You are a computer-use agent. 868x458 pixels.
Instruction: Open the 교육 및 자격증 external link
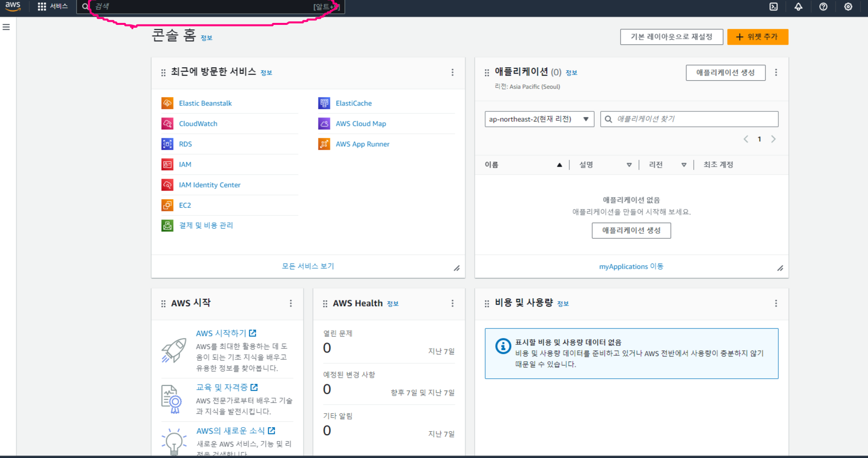[x=227, y=387]
